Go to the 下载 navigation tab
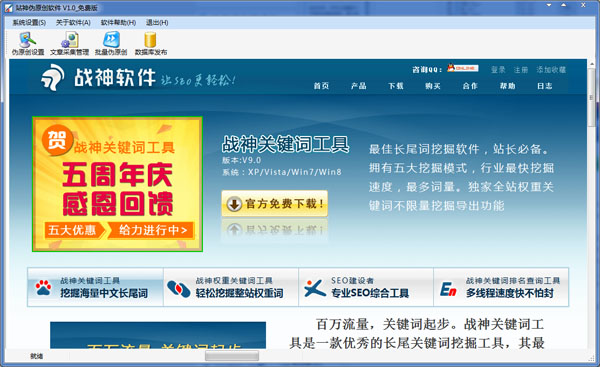Image resolution: width=600 pixels, height=367 pixels. 396,86
